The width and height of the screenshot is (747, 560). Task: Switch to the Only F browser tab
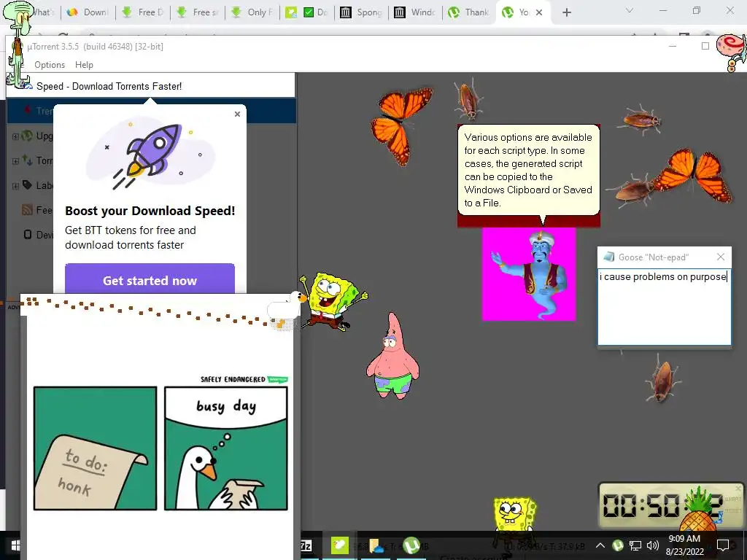pyautogui.click(x=252, y=12)
